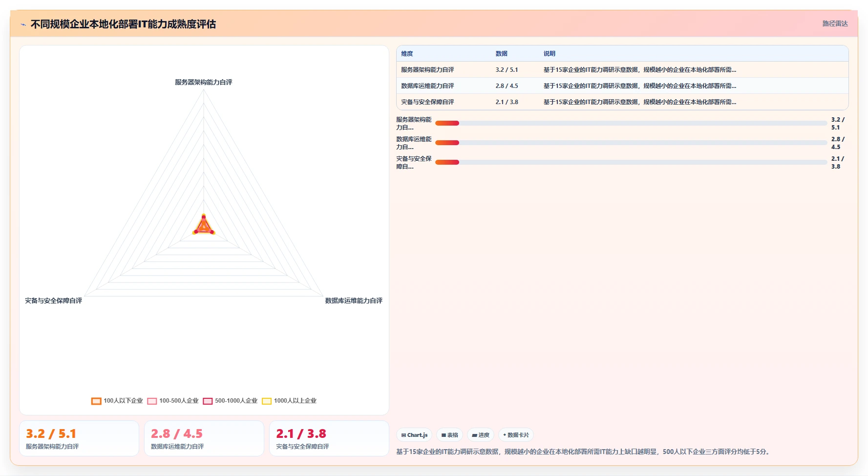The image size is (868, 476).
Task: Open the 2.8 / 4.5 stat card
Action: pyautogui.click(x=204, y=438)
